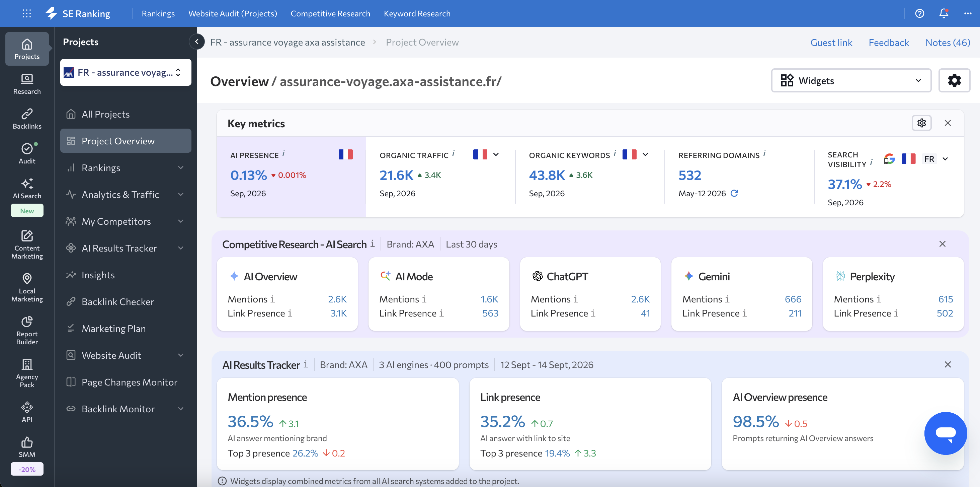This screenshot has width=980, height=487.
Task: Open AI Search in the left icon rail
Action: pos(27,189)
